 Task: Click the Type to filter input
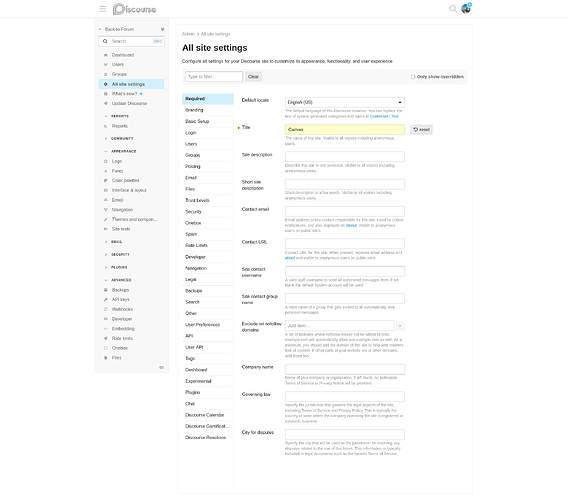click(x=214, y=77)
